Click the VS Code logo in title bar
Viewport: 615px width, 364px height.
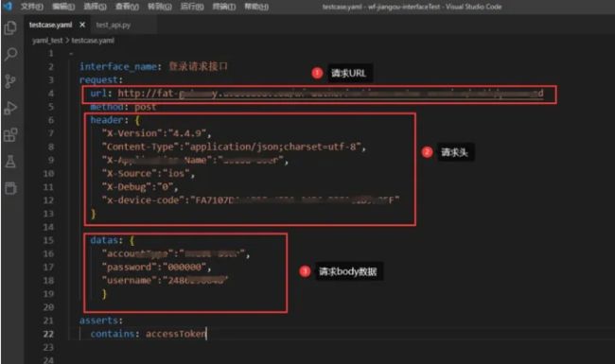click(x=8, y=7)
